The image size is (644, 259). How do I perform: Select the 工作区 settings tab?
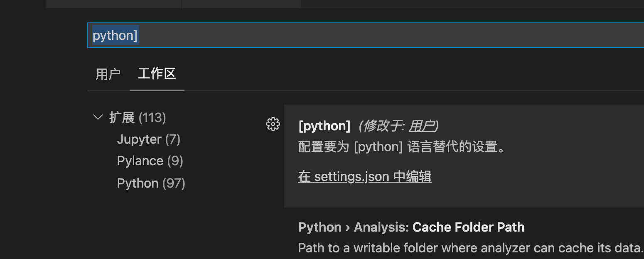[157, 74]
